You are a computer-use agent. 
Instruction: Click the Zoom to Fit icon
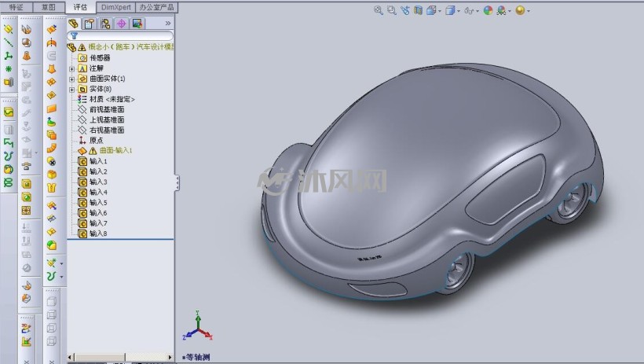click(x=379, y=11)
